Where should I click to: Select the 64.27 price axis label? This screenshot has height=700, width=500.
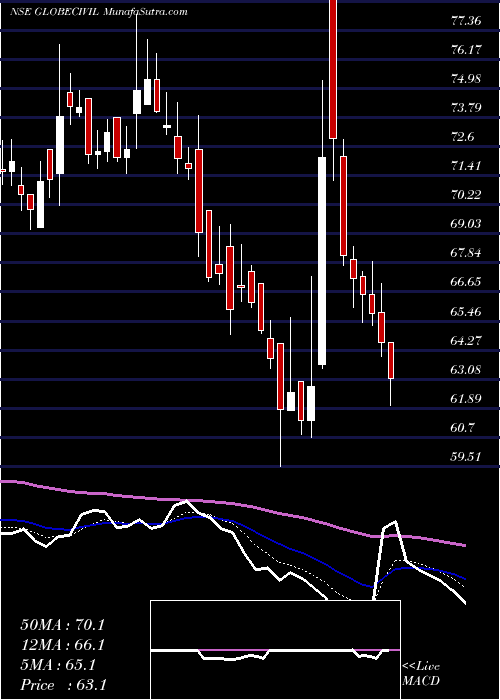466,341
